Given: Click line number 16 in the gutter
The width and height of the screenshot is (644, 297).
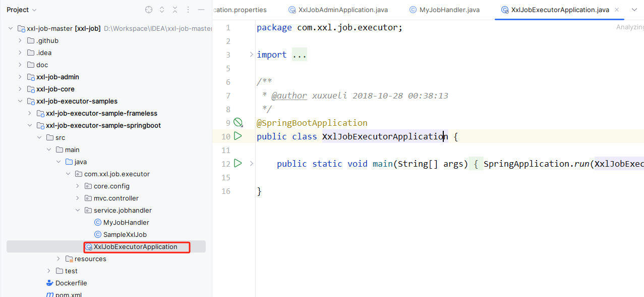Looking at the screenshot, I should [225, 191].
